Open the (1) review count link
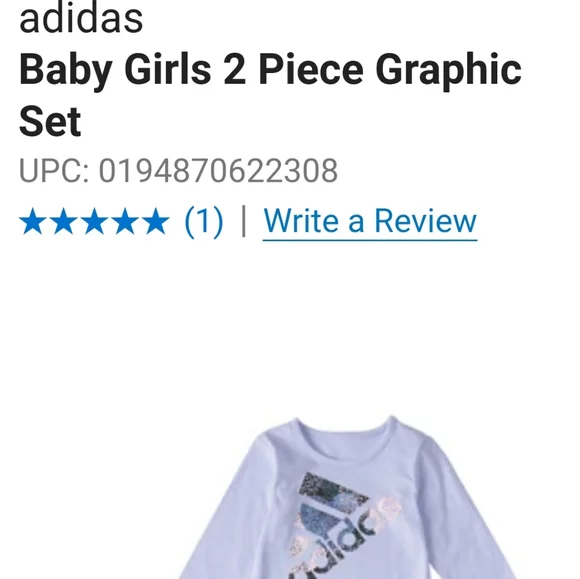The width and height of the screenshot is (580, 579). click(x=204, y=221)
